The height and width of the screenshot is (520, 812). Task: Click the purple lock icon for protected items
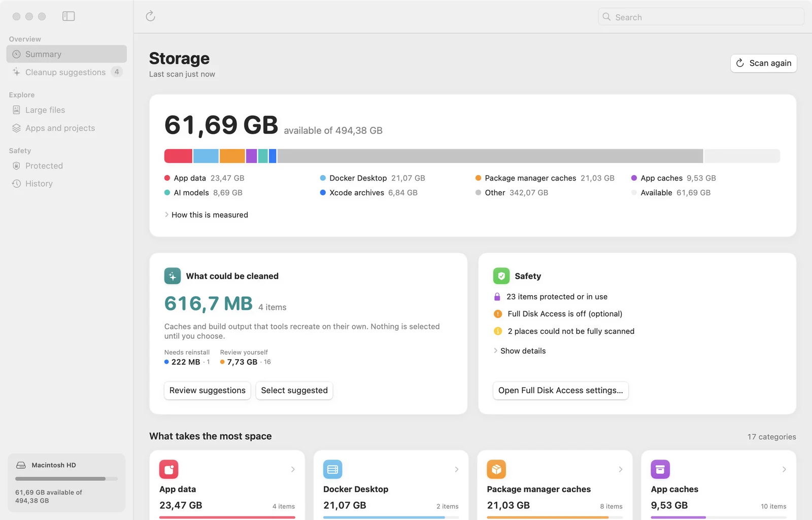point(497,297)
